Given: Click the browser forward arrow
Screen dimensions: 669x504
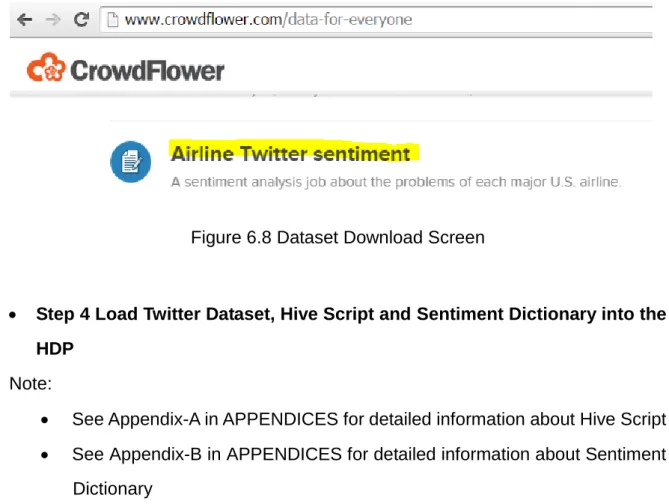Looking at the screenshot, I should [53, 20].
